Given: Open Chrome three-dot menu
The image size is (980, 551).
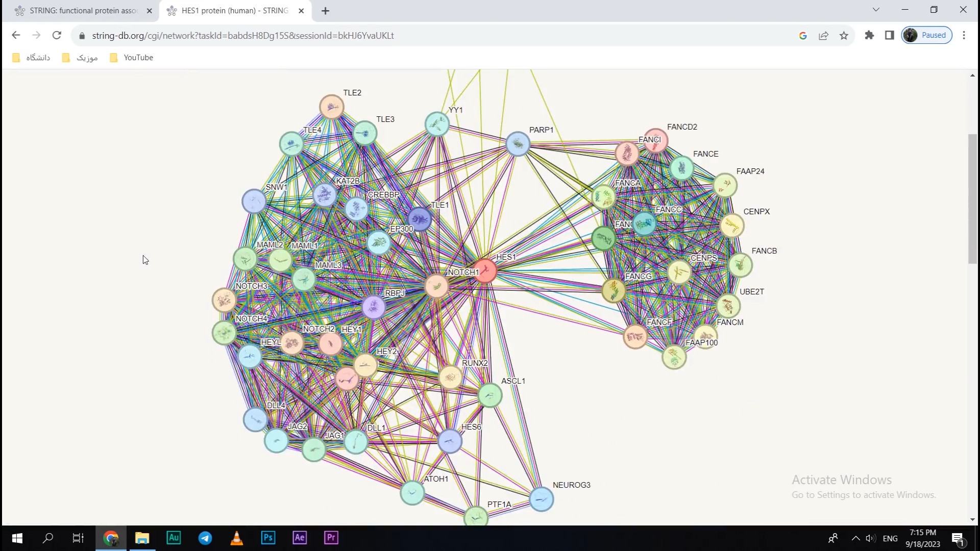Looking at the screenshot, I should (x=964, y=36).
